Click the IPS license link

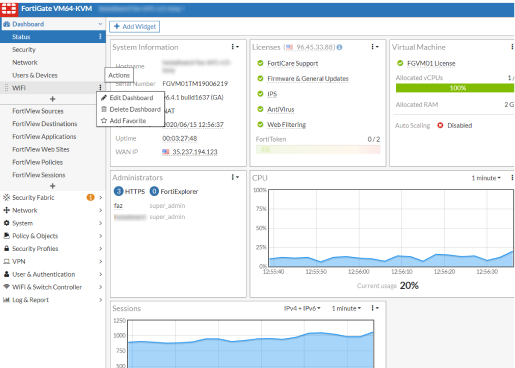[x=272, y=94]
